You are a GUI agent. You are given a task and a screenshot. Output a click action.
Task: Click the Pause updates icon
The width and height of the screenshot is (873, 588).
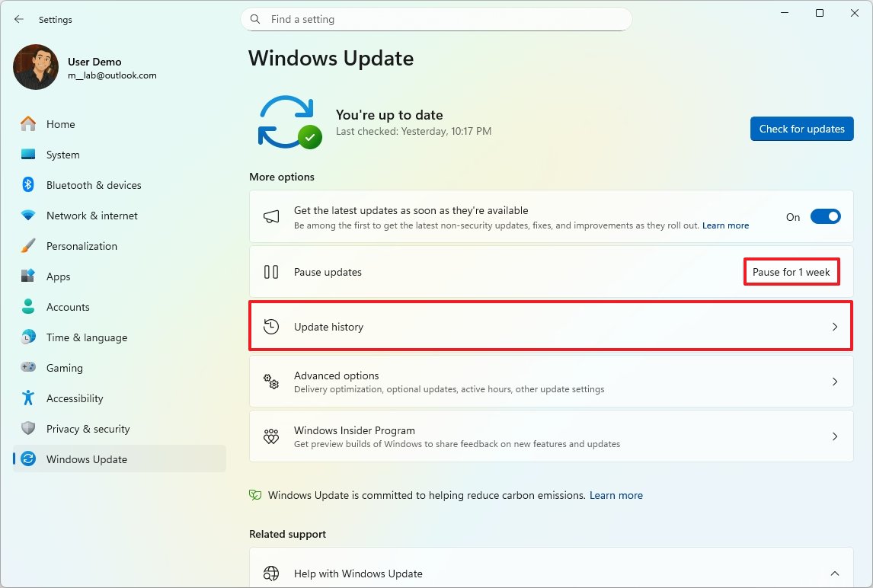272,271
